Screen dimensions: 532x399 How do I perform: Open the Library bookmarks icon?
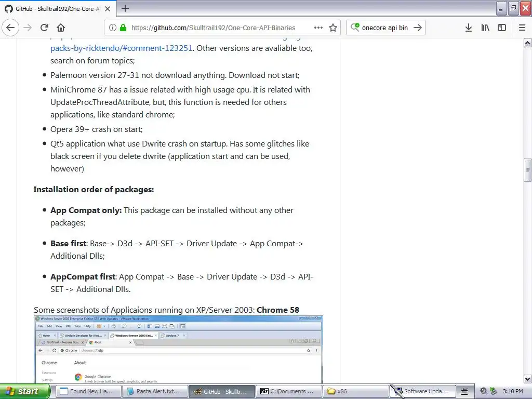click(x=485, y=28)
